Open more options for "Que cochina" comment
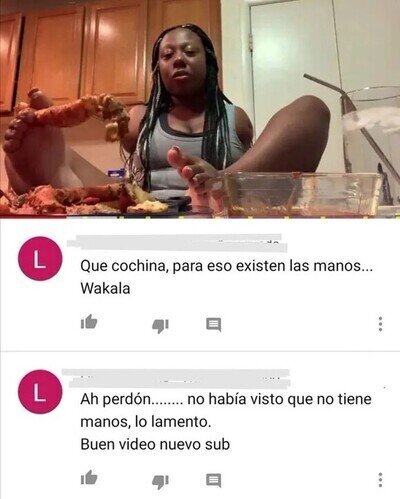Image resolution: width=400 pixels, height=499 pixels. pyautogui.click(x=380, y=324)
